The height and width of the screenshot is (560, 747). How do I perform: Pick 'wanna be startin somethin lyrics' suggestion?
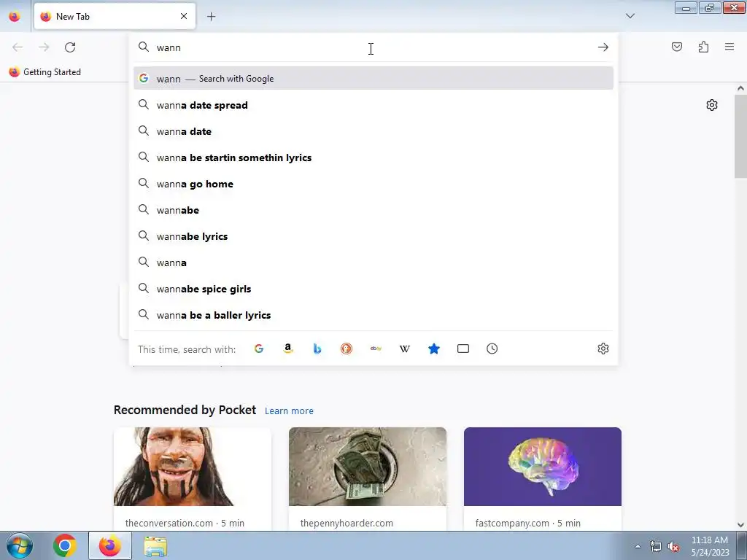click(373, 157)
